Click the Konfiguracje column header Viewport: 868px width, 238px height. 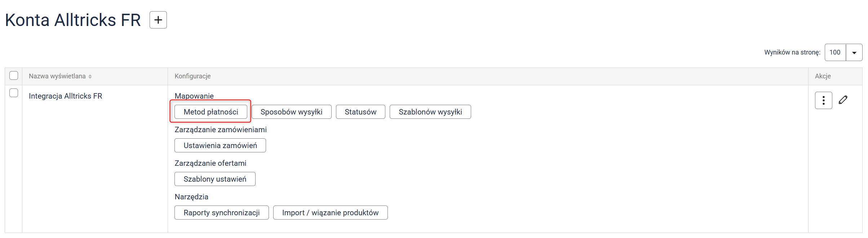(192, 76)
